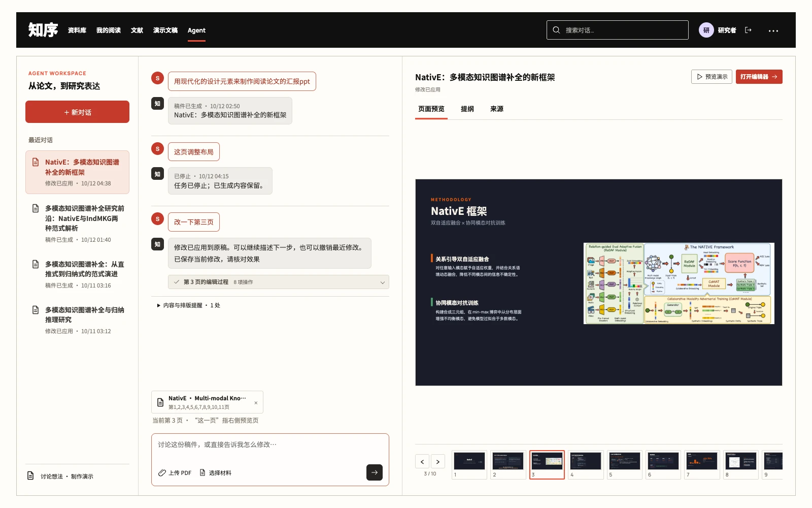Click the document icon beside NativE conversation
Image resolution: width=812 pixels, height=508 pixels.
36,162
